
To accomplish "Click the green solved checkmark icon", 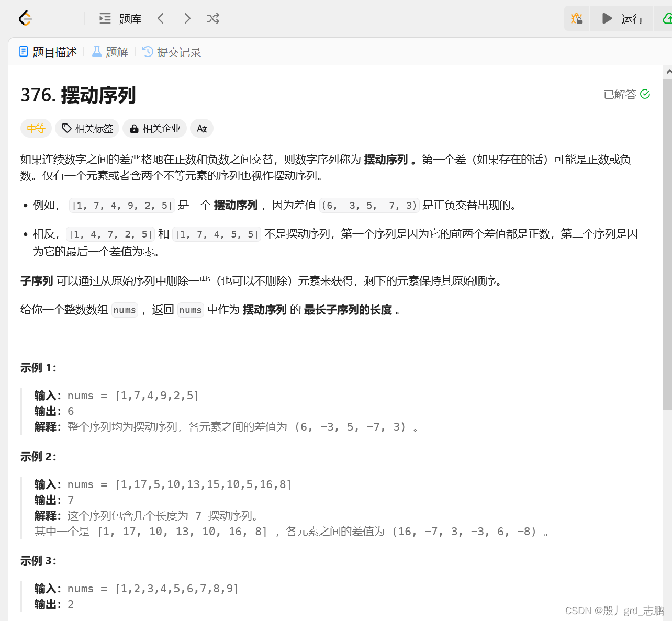I will (645, 94).
